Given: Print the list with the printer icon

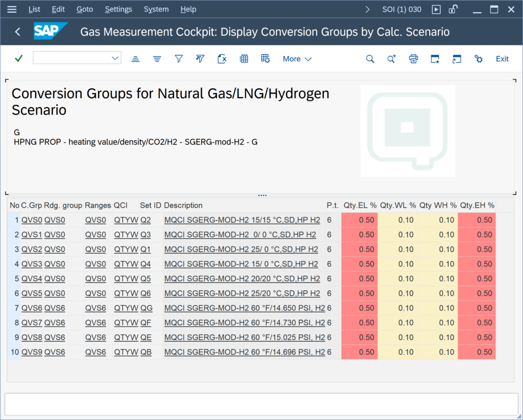Looking at the screenshot, I should pos(413,59).
